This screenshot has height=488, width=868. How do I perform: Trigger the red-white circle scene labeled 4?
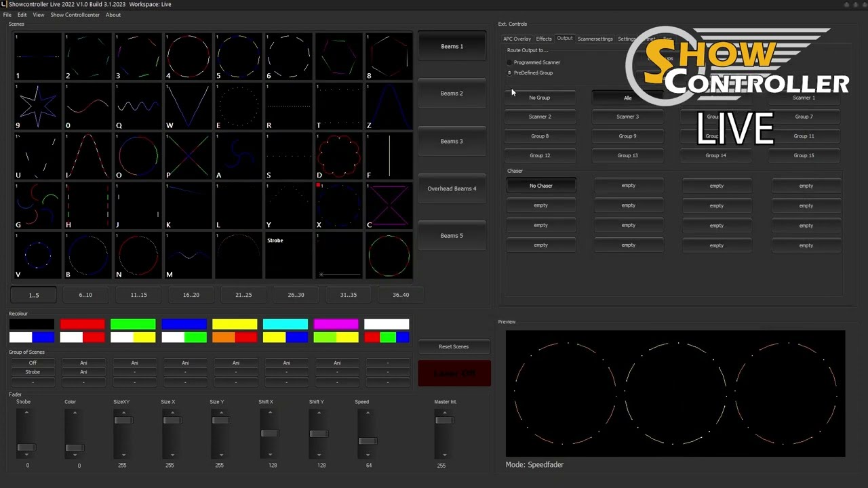pyautogui.click(x=188, y=56)
